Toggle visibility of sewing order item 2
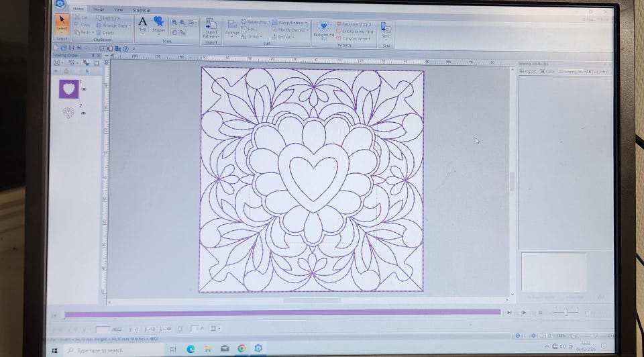This screenshot has height=357, width=644. (x=83, y=113)
